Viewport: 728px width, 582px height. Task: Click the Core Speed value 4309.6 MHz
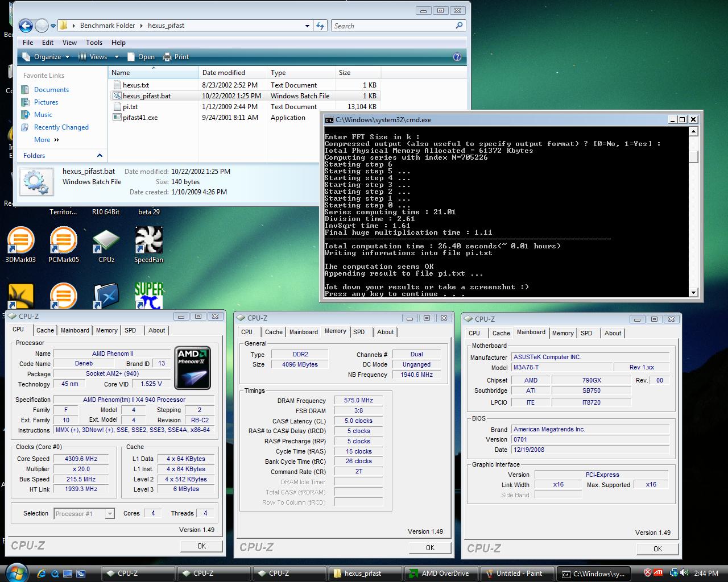pyautogui.click(x=81, y=459)
